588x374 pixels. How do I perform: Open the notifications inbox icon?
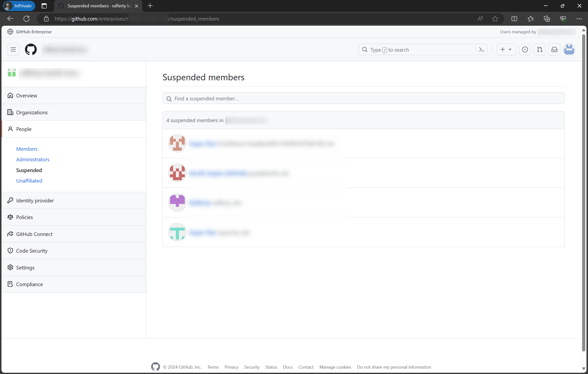[x=554, y=50]
